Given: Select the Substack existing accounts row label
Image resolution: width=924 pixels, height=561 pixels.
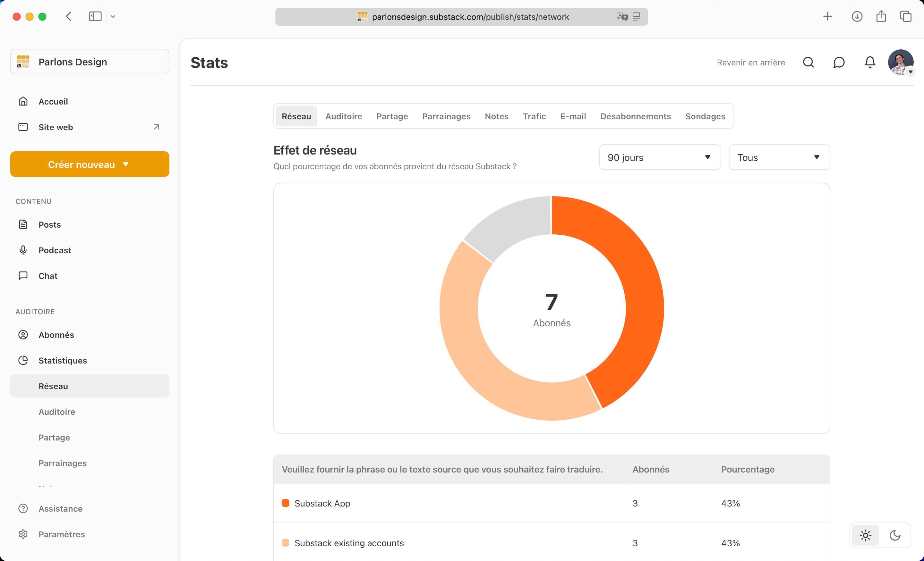Looking at the screenshot, I should click(x=349, y=543).
